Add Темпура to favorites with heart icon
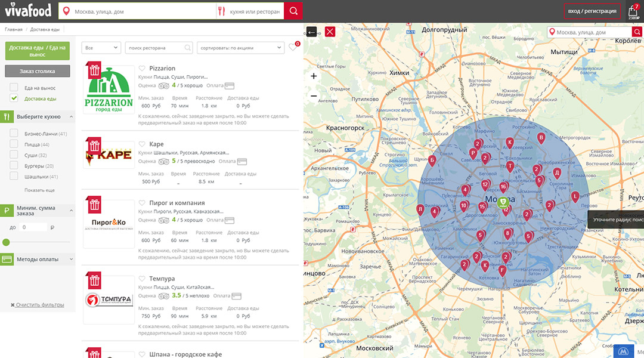This screenshot has width=644, height=358. pos(142,278)
